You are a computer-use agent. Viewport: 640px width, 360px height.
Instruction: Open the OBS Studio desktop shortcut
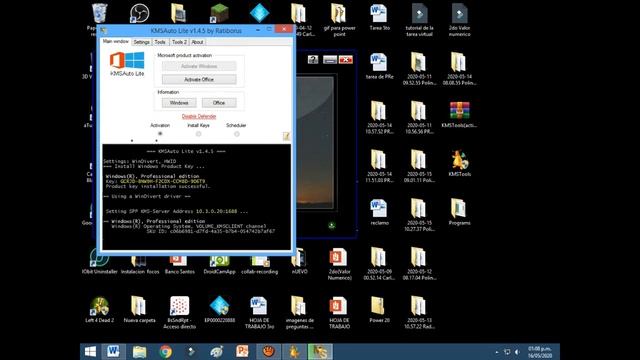coord(139,13)
